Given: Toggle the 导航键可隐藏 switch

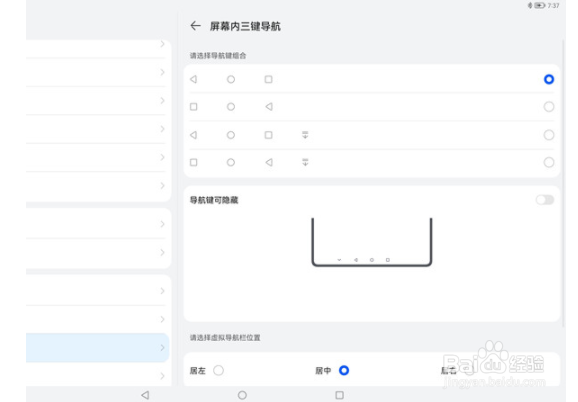Looking at the screenshot, I should [x=545, y=200].
